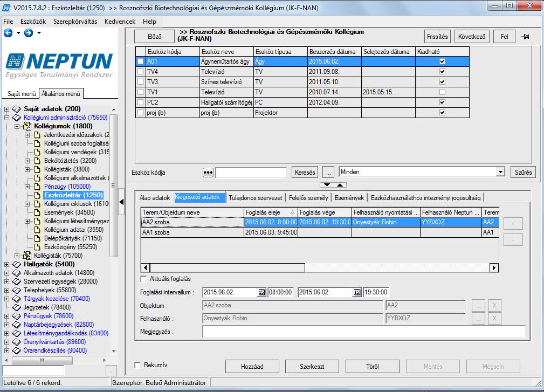Click the reservation table horizontal scrollbar thumb
544x392 pixels.
(228, 268)
